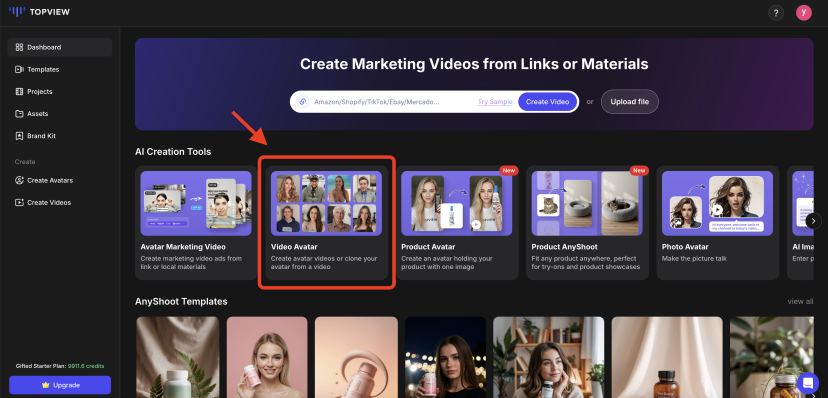Open Brand Kit section
The image size is (828, 398).
[x=60, y=136]
